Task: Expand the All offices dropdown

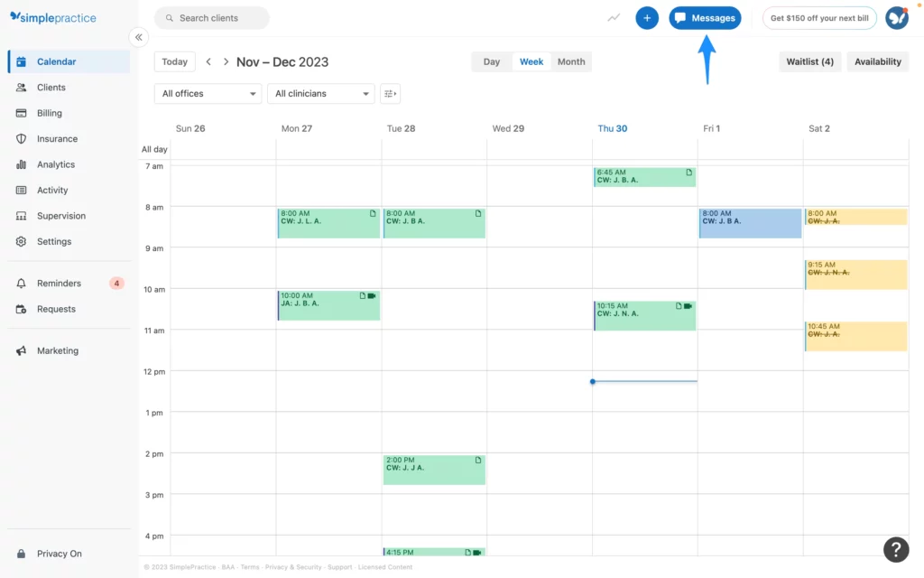Action: (208, 94)
